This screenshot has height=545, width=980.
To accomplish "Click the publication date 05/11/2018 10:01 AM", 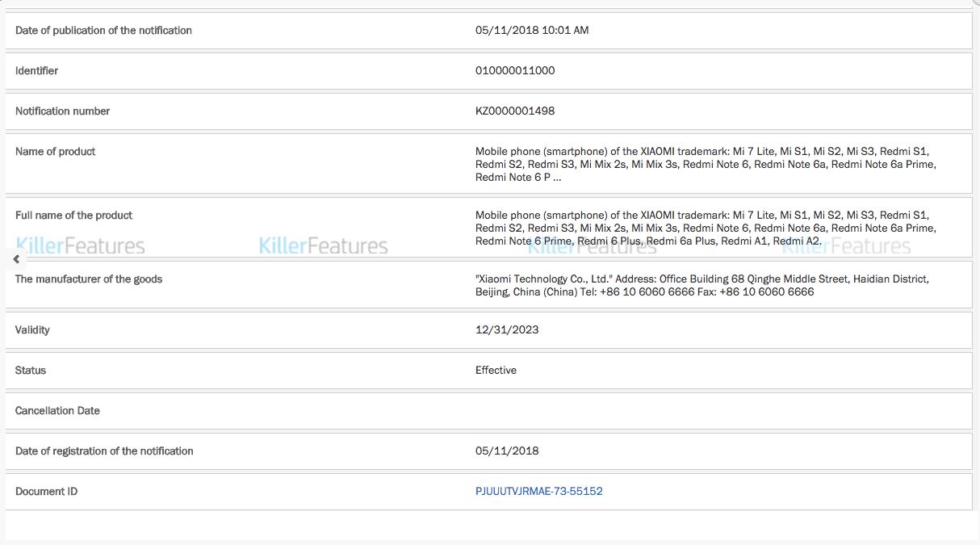I will [x=532, y=30].
